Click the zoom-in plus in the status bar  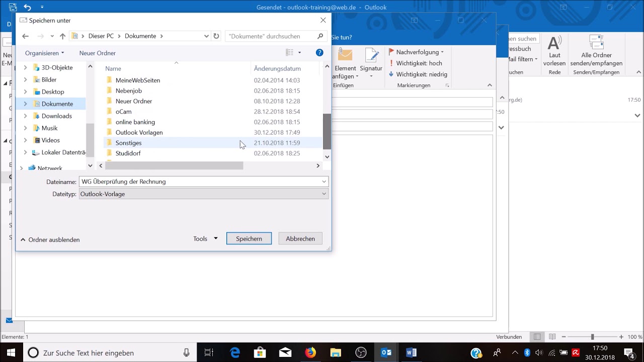pos(621,337)
